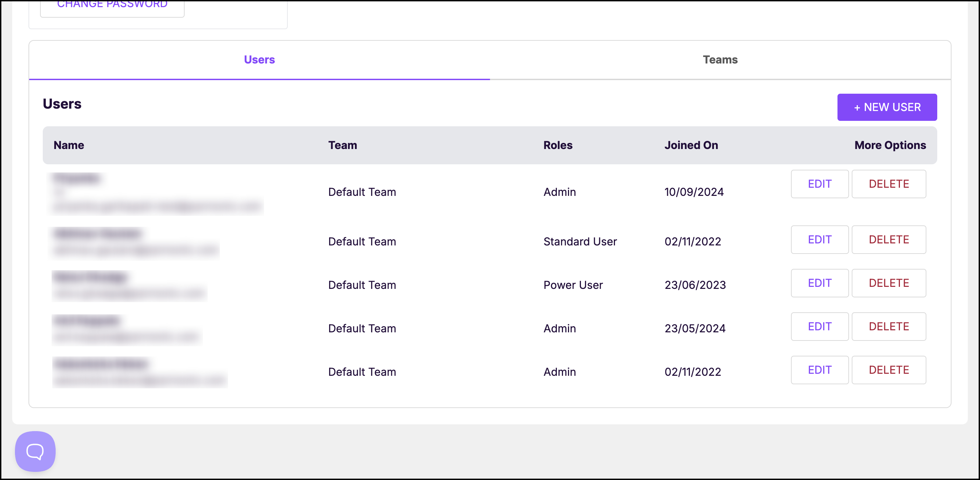
Task: Delete the admin who joined 02/11/2022
Action: [x=888, y=370]
